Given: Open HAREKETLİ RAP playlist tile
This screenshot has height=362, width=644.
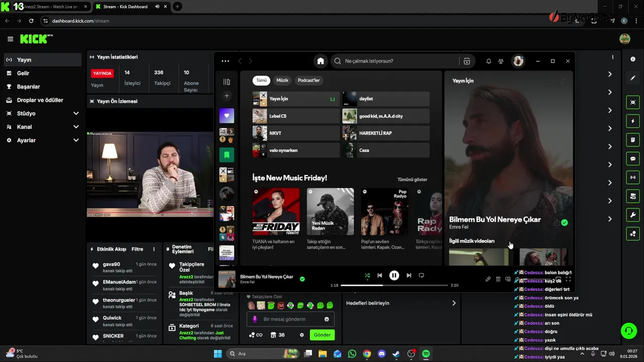Looking at the screenshot, I should (386, 133).
